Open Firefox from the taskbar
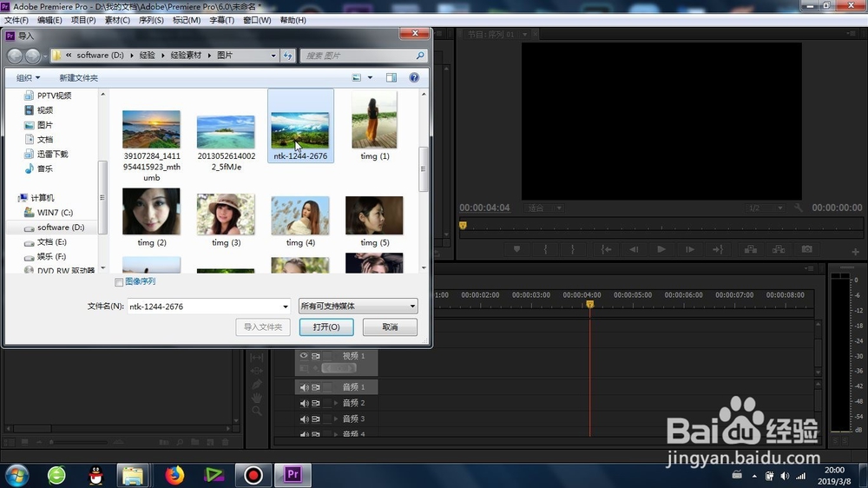The height and width of the screenshot is (488, 868). [175, 475]
